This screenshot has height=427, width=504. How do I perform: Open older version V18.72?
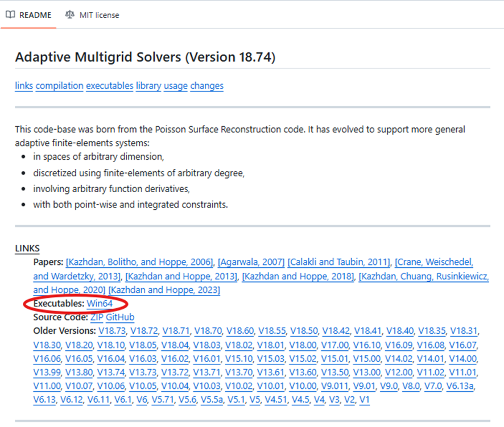144,331
